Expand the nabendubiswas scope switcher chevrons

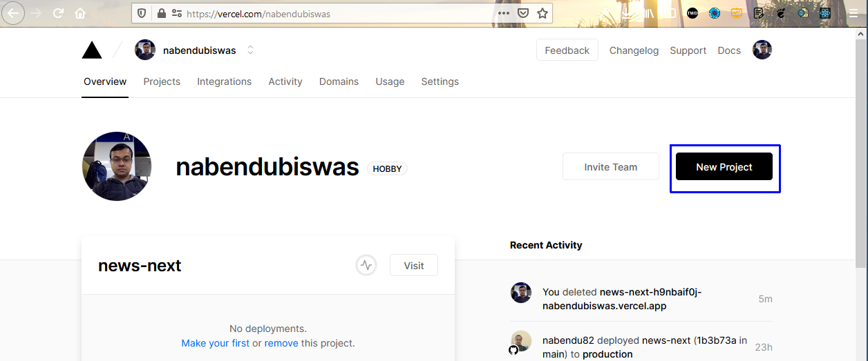tap(250, 50)
